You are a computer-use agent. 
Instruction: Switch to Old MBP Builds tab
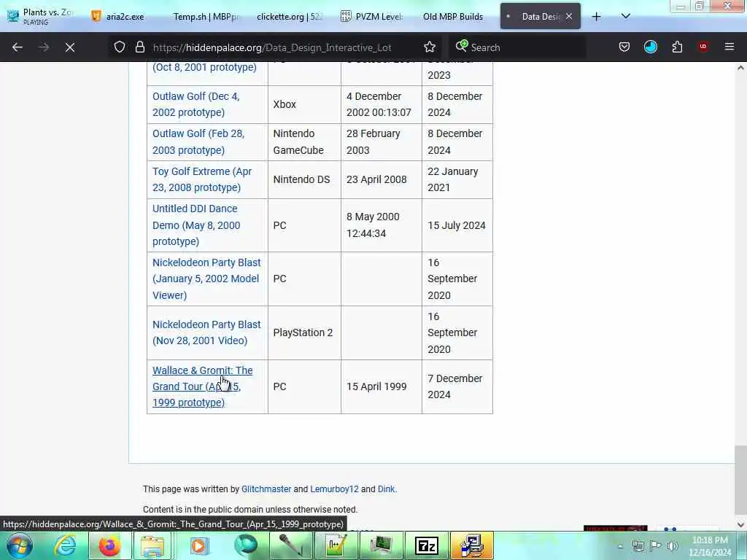tap(452, 16)
